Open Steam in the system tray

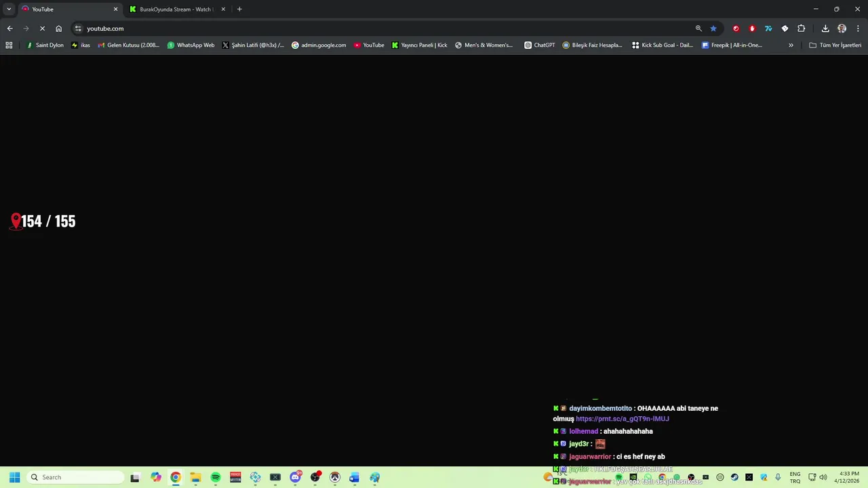tap(734, 477)
